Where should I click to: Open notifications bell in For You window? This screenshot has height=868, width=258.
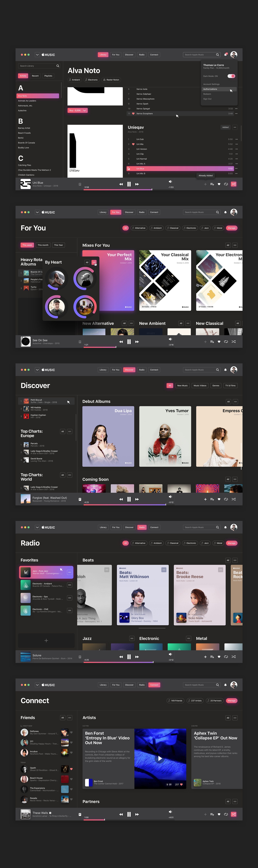[x=225, y=212]
